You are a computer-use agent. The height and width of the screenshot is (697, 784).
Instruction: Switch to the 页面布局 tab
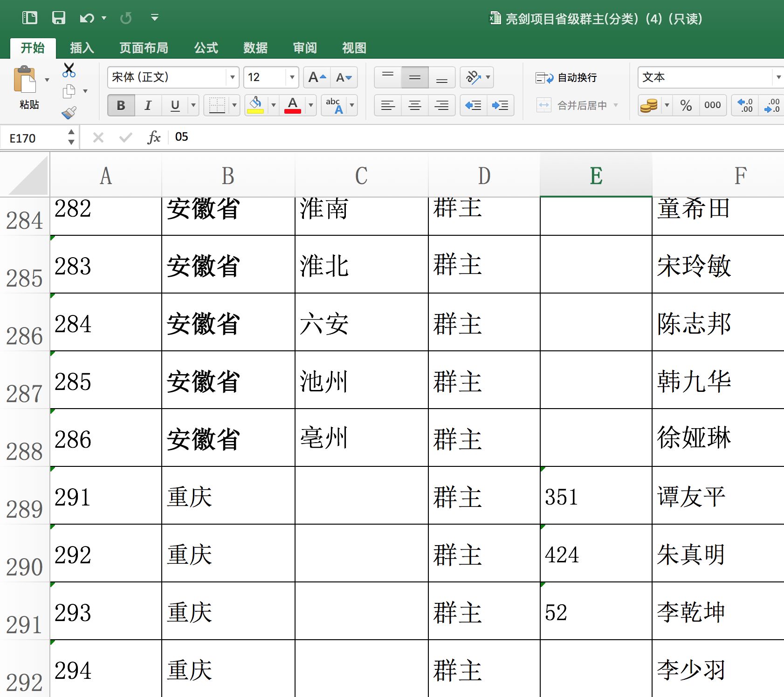click(144, 48)
